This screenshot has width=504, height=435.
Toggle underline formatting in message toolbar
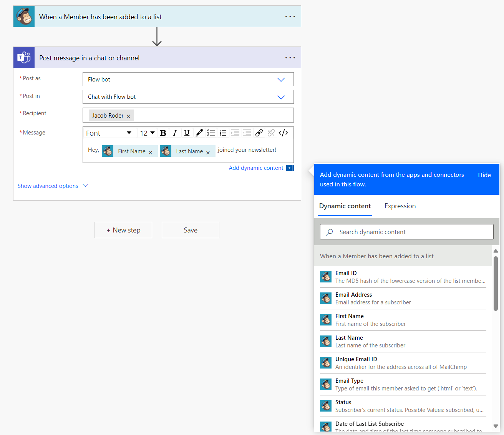[x=187, y=133]
